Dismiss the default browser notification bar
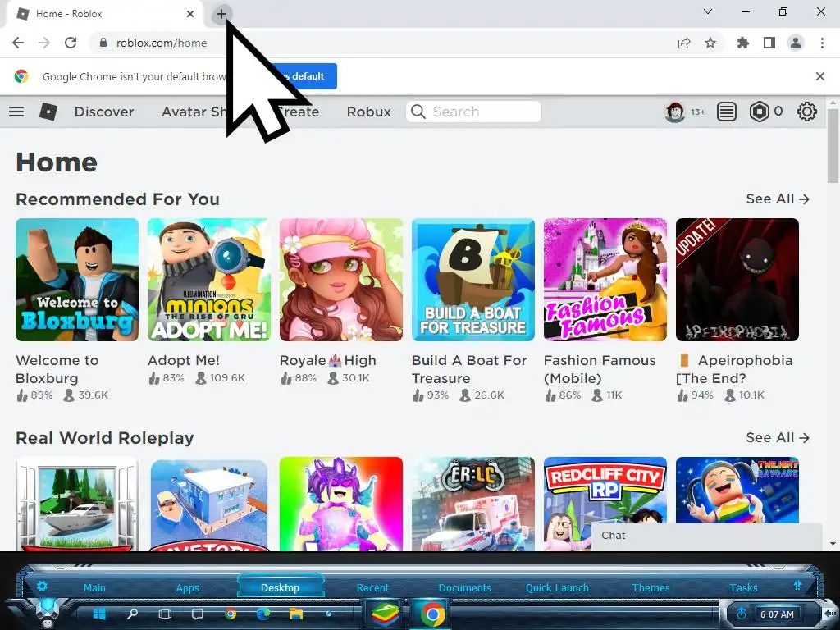 pyautogui.click(x=820, y=76)
